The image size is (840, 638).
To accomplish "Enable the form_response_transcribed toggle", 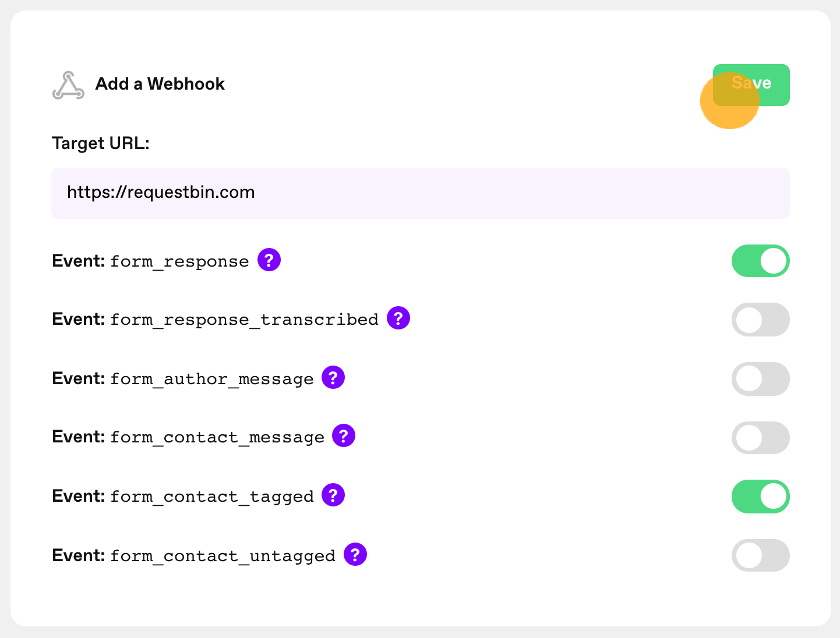I will pos(760,320).
